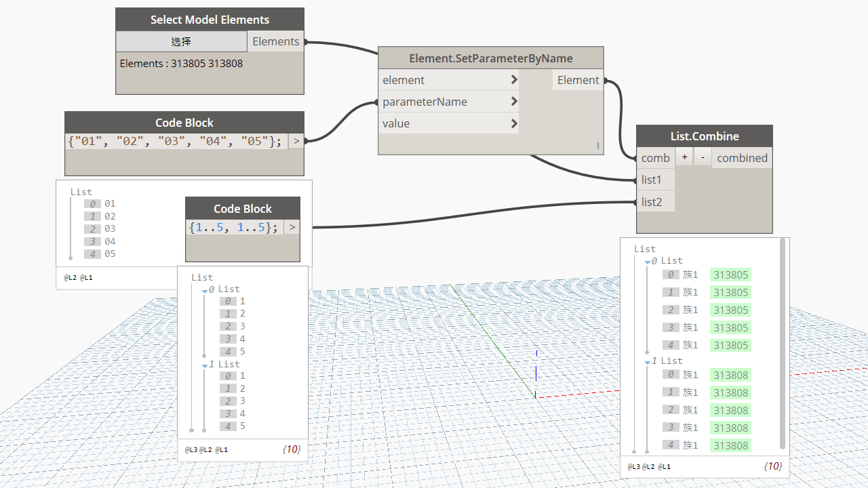The width and height of the screenshot is (868, 488).
Task: Select the Elements output port
Action: [276, 41]
